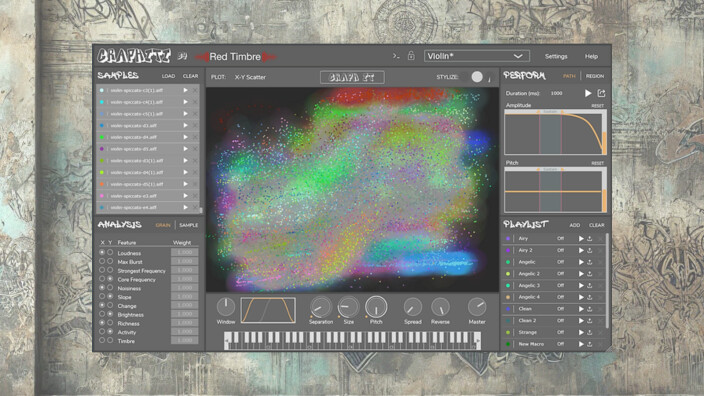Screen dimensions: 704x396
Task: Select X axis radio for Timbre
Action: click(x=102, y=341)
